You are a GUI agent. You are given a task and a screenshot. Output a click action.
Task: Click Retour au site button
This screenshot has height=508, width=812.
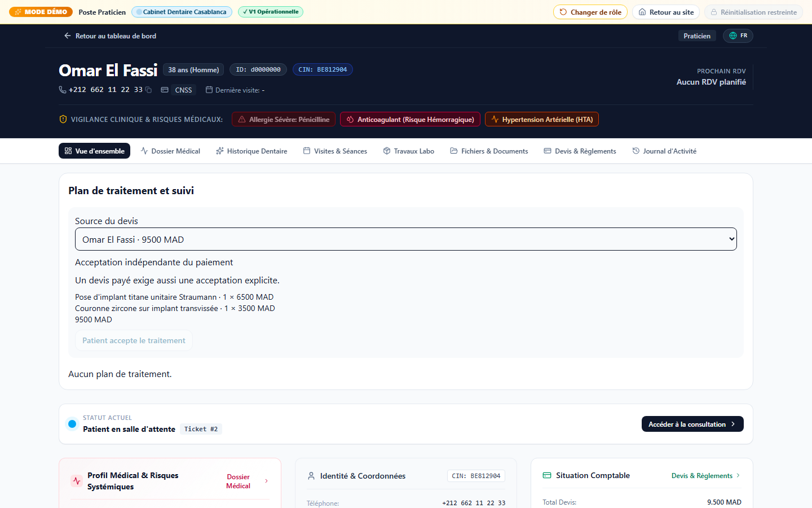666,12
